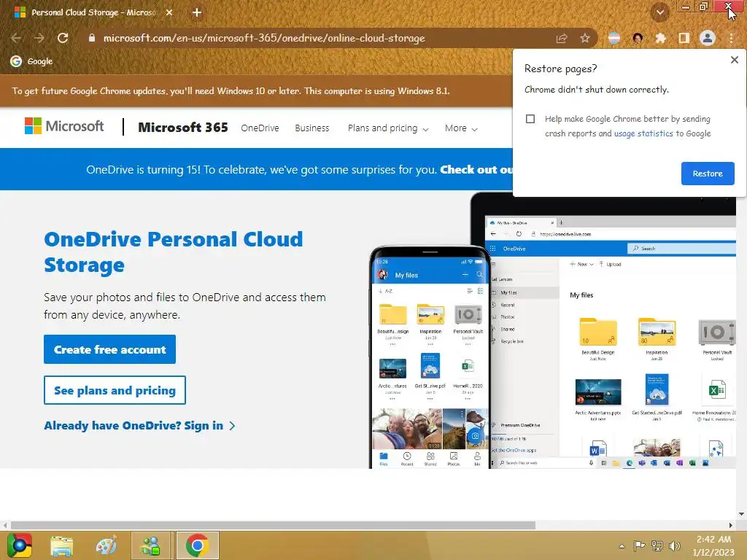Viewport: 747px width, 560px height.
Task: Click the horizontal scrollbar right arrow
Action: pyautogui.click(x=731, y=525)
